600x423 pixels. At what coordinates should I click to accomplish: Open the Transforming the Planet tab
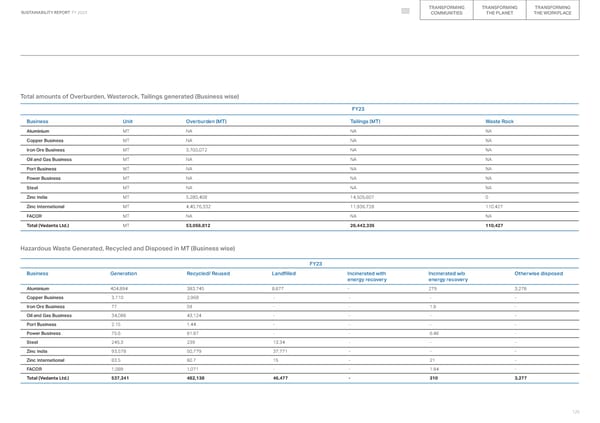tap(499, 10)
